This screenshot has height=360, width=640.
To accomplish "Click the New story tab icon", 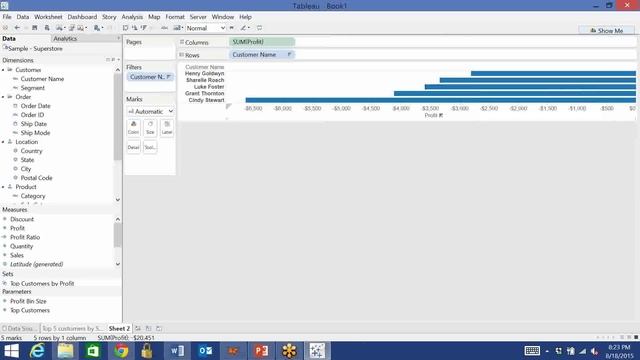I will pyautogui.click(x=159, y=328).
